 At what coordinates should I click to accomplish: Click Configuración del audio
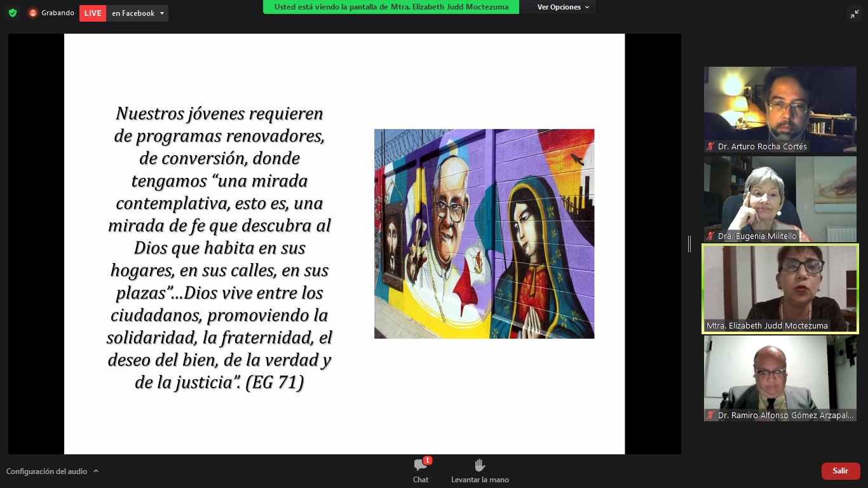(46, 471)
